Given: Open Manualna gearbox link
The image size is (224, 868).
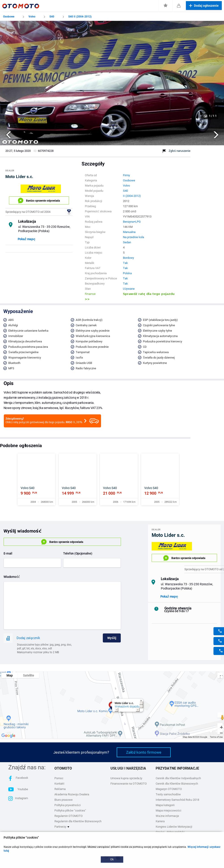Looking at the screenshot, I should (x=129, y=232).
